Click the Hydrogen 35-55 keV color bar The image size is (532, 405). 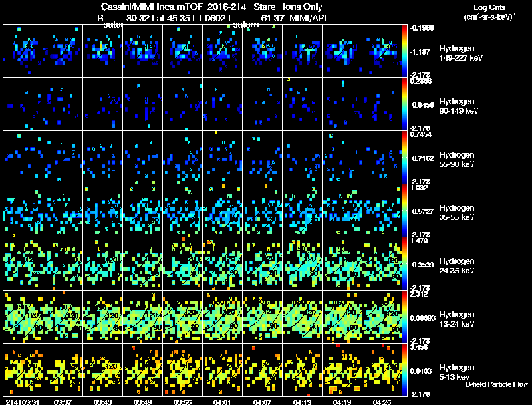(x=404, y=211)
